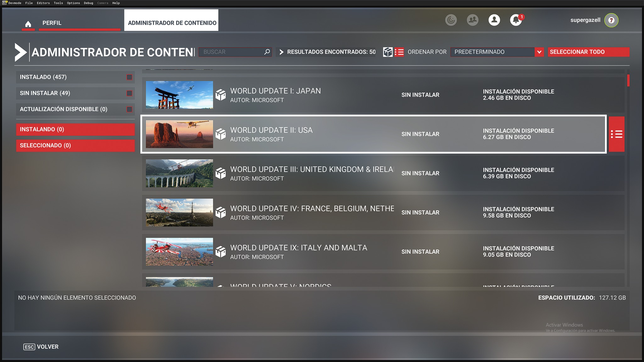Click package icon of World Update II: USA
The width and height of the screenshot is (644, 362).
point(221,134)
